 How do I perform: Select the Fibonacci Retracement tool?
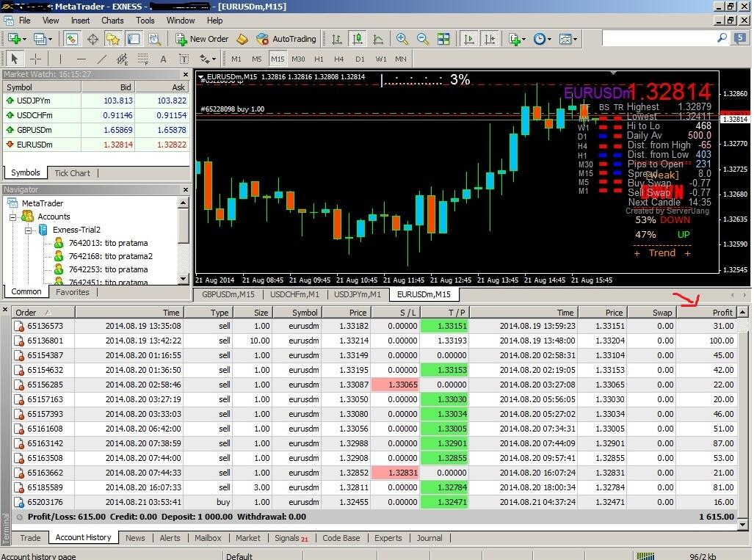click(143, 59)
